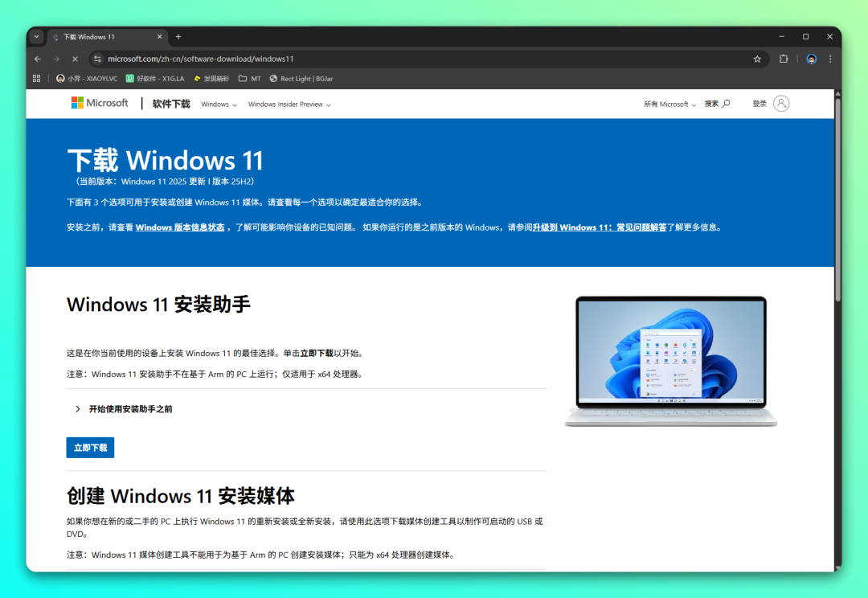The image size is (868, 598).
Task: Expand Windows Insider Preview dropdown
Action: [289, 104]
